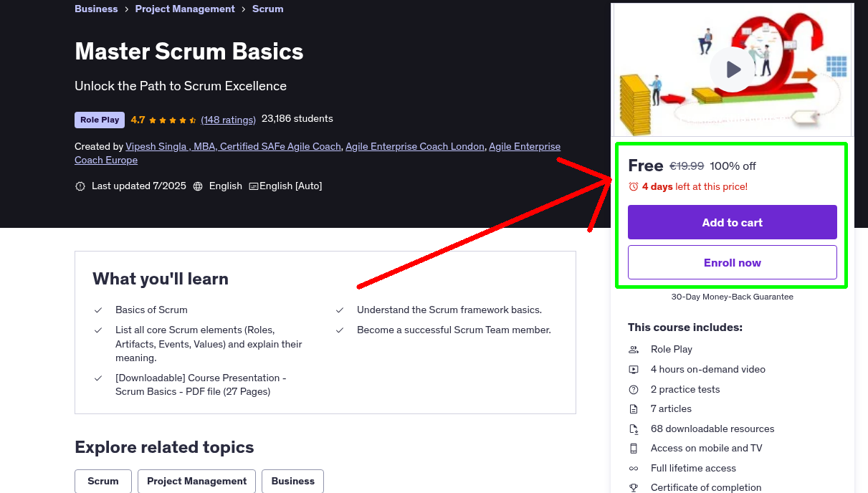Viewport: 868px width, 493px height.
Task: Click the Access on mobile and TV text
Action: pos(707,449)
